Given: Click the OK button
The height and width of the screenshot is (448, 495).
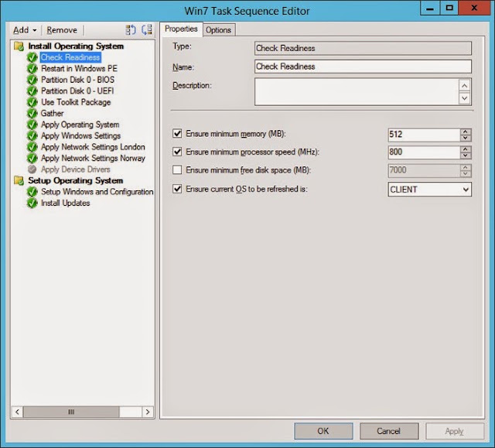Looking at the screenshot, I should 323,431.
